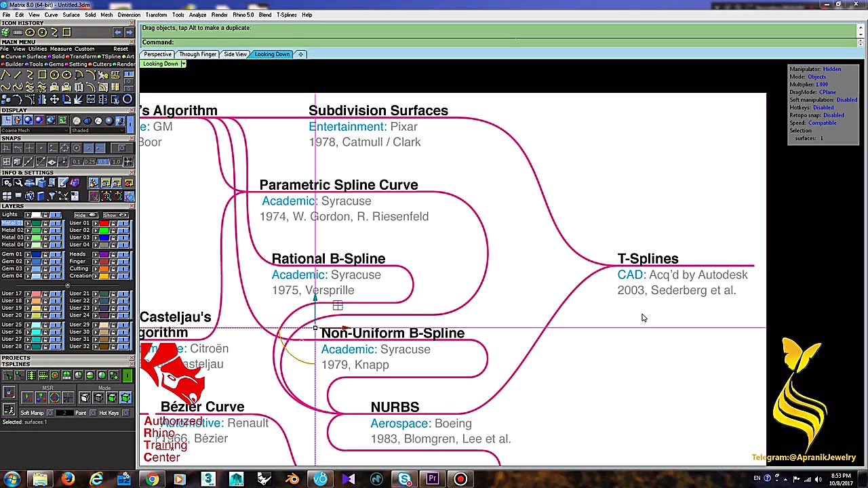Click the back arrow in Icon History
Image resolution: width=868 pixels, height=488 pixels.
tap(118, 32)
